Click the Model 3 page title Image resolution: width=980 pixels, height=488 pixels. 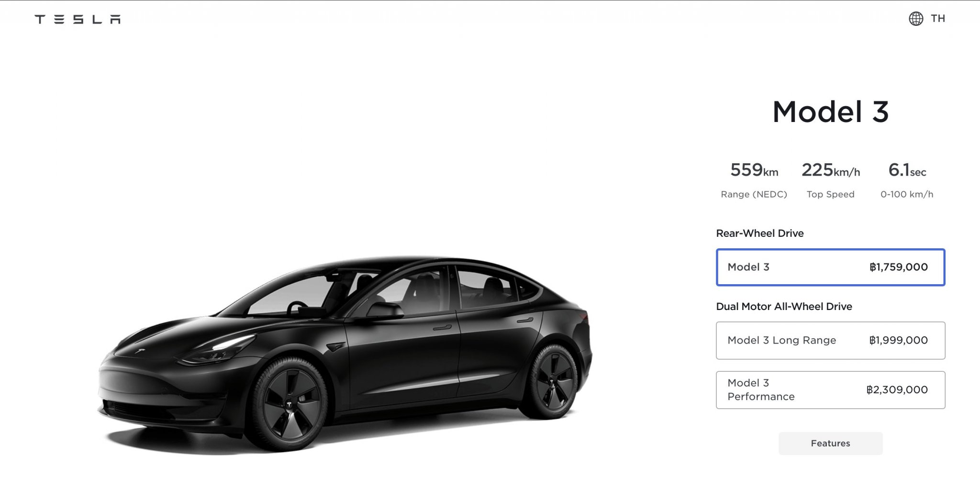pyautogui.click(x=830, y=112)
